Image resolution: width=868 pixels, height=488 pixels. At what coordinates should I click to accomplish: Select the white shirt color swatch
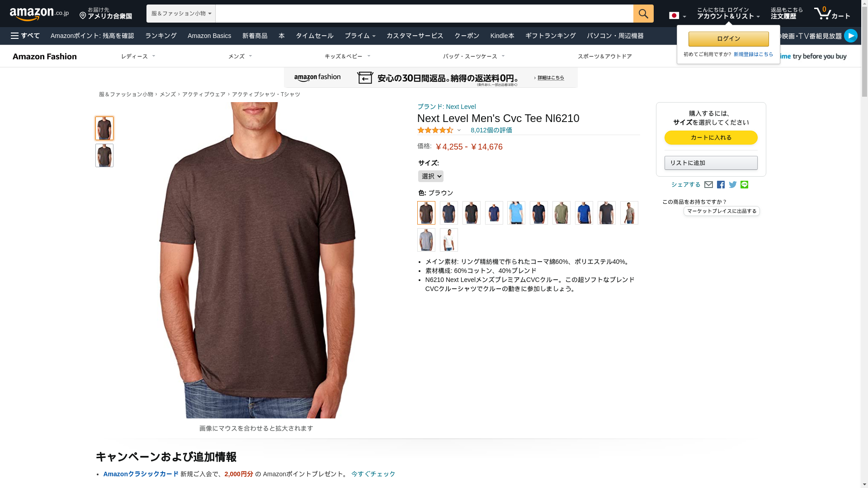(448, 240)
